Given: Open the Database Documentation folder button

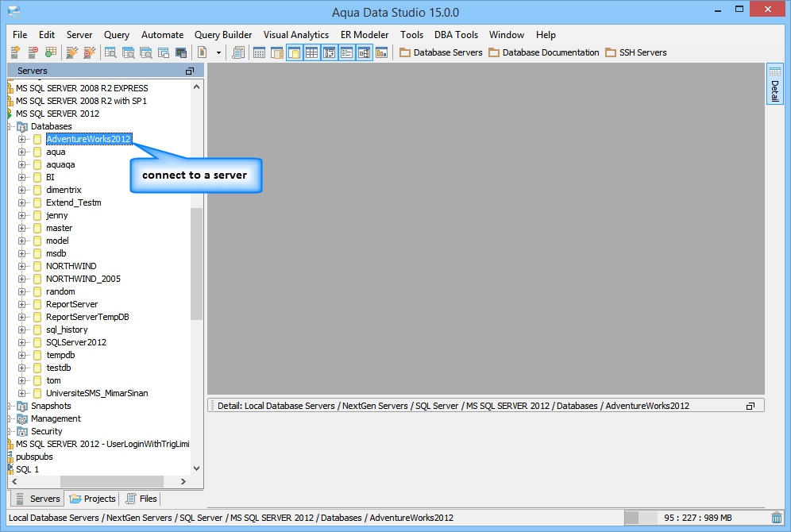Looking at the screenshot, I should pyautogui.click(x=544, y=52).
